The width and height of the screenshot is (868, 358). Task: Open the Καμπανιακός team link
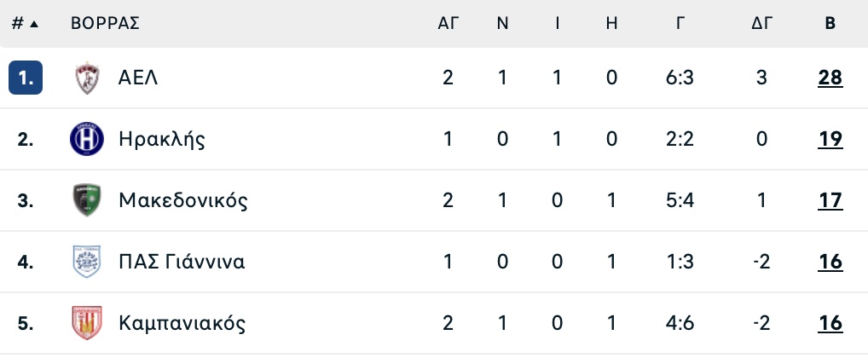coord(182,323)
